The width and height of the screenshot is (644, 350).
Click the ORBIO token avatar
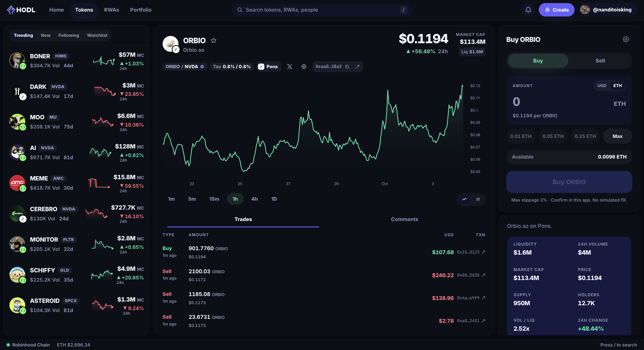(x=171, y=44)
